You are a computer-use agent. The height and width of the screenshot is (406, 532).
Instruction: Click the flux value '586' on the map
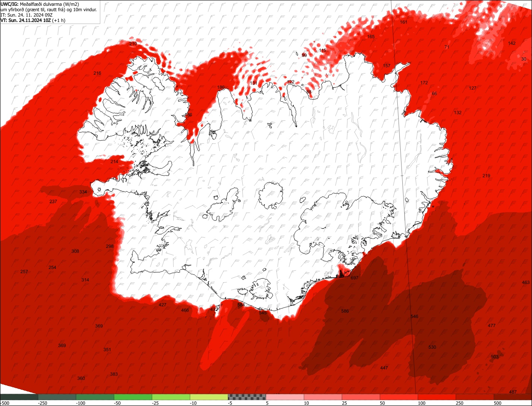coord(345,311)
